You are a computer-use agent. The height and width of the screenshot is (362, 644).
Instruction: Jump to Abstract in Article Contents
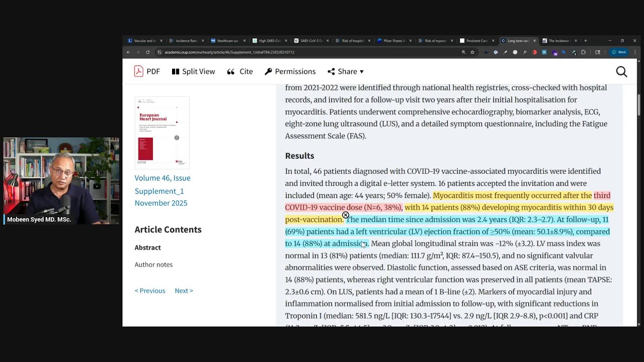(147, 247)
